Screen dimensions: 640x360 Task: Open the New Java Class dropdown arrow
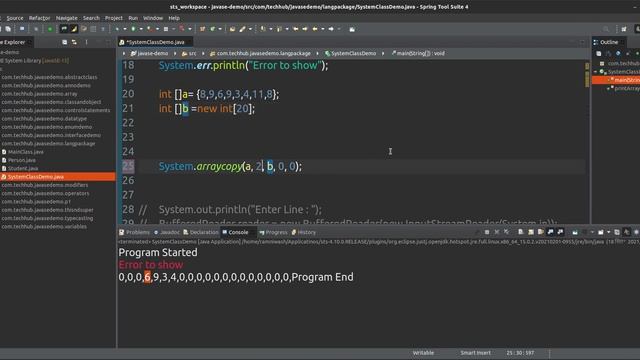coord(220,29)
